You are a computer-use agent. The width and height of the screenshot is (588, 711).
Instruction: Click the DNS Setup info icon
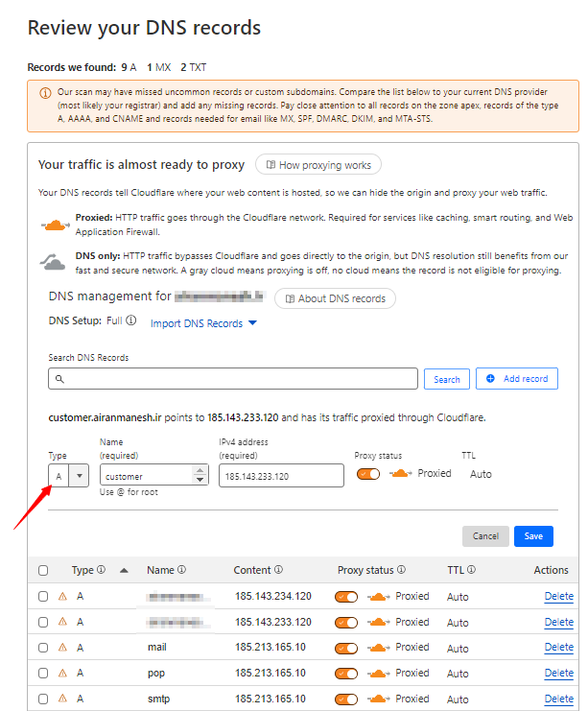coord(131,321)
